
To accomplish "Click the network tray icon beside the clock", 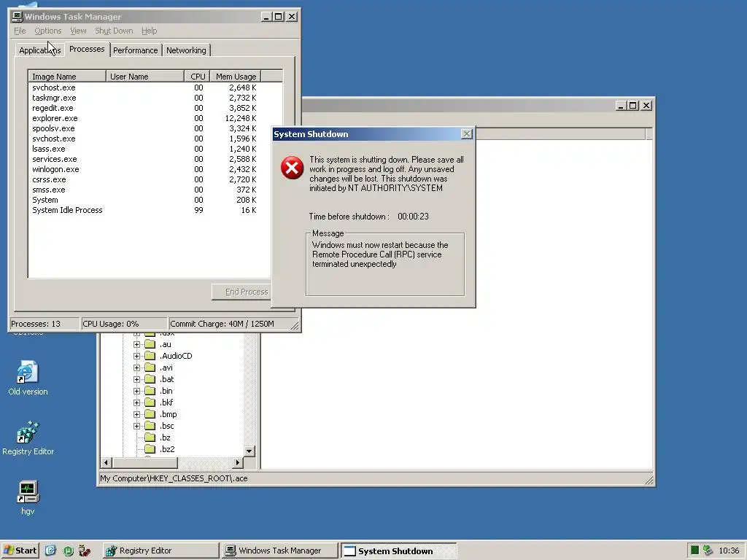I will [708, 550].
